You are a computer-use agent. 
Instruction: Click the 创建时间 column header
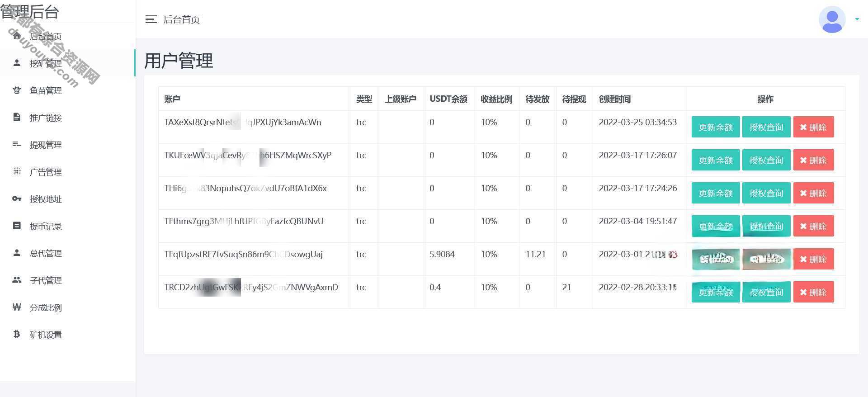coord(615,99)
